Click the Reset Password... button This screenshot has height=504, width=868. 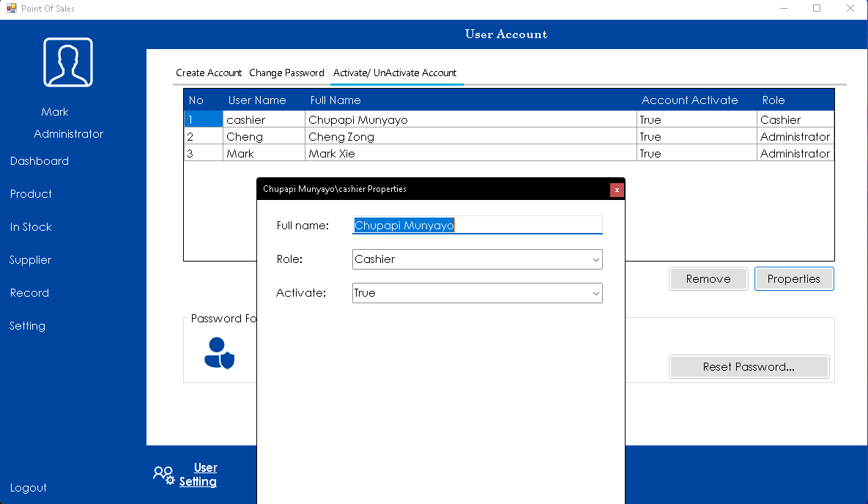click(749, 367)
